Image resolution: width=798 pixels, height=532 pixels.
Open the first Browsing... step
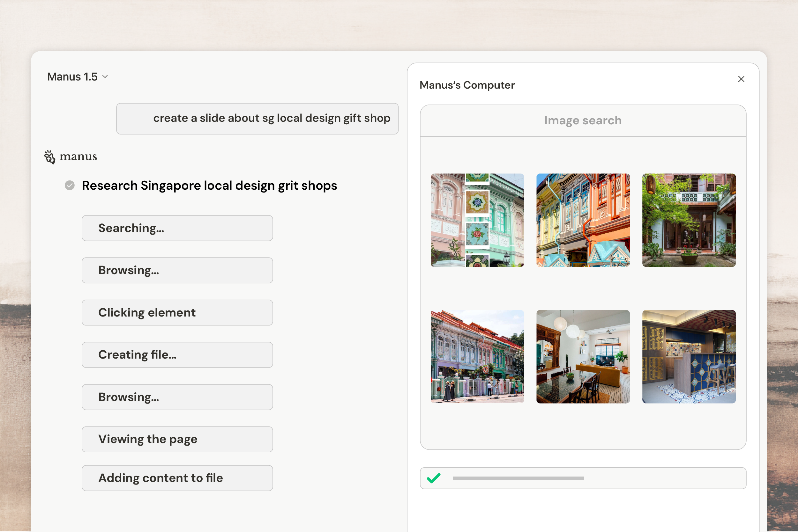[177, 270]
